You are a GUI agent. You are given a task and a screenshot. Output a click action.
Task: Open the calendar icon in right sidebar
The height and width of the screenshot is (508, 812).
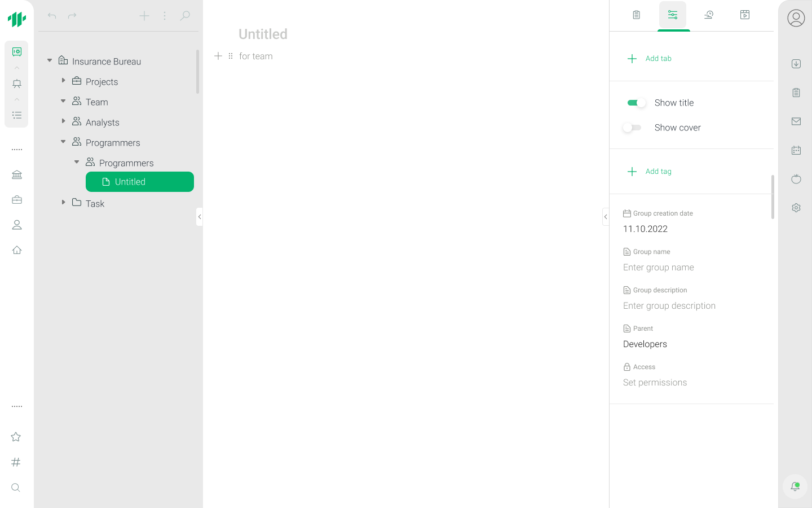tap(796, 150)
